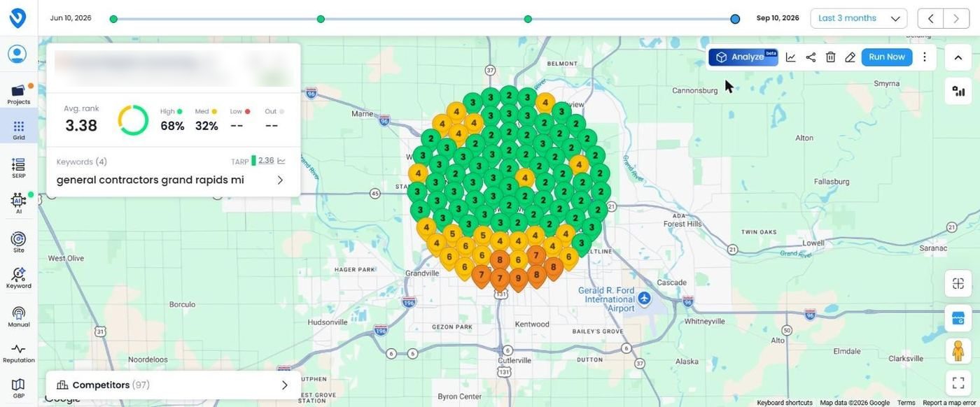Open the user profile avatar
The height and width of the screenshot is (407, 980).
point(17,54)
